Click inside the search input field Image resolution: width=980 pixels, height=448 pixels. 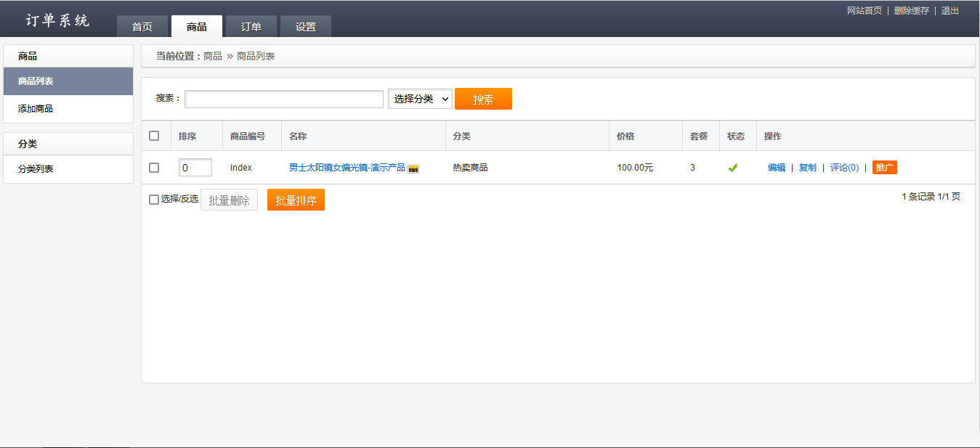tap(283, 99)
